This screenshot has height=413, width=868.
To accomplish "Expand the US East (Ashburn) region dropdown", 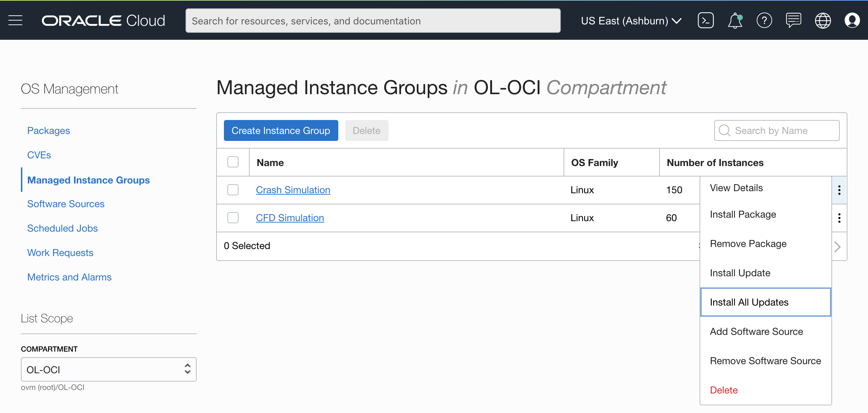I will [x=631, y=21].
